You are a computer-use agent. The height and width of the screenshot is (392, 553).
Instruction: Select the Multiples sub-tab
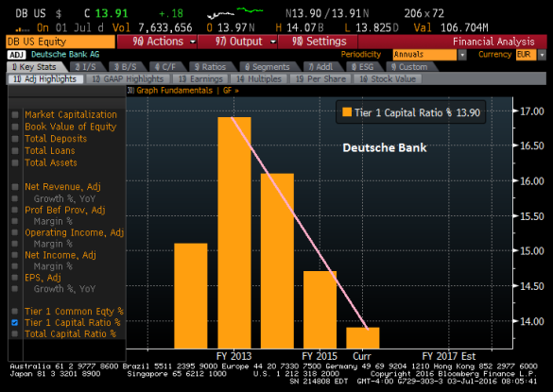point(259,79)
